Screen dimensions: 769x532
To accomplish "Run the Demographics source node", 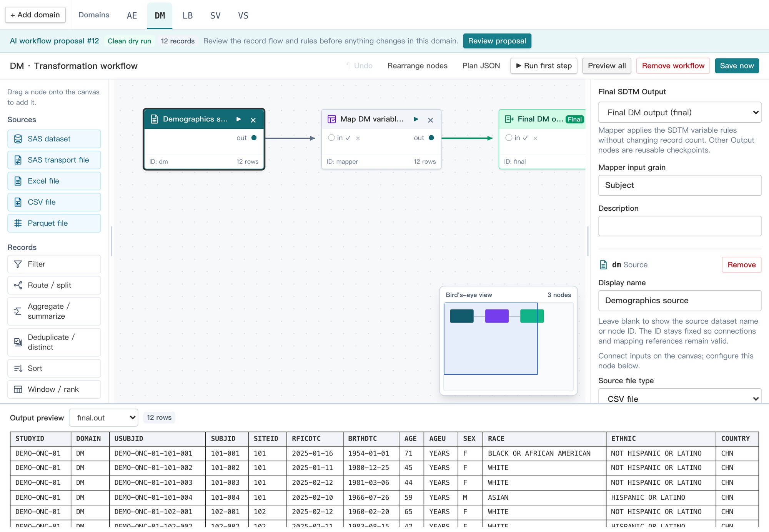I will tap(239, 119).
